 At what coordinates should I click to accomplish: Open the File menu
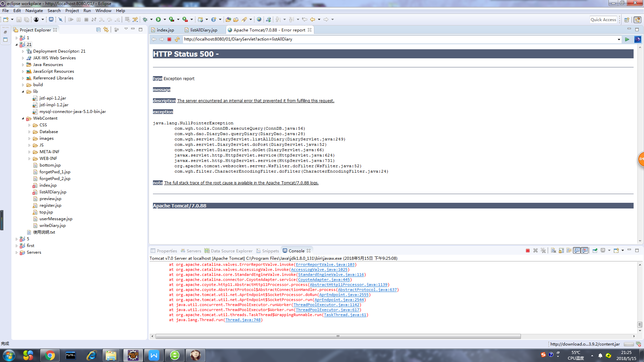click(5, 10)
